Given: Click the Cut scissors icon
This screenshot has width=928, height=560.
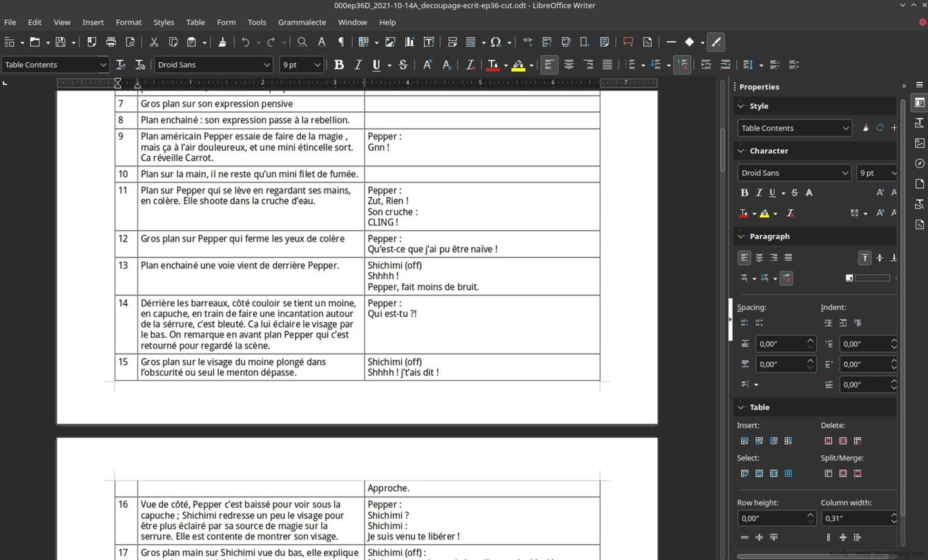Looking at the screenshot, I should [154, 42].
